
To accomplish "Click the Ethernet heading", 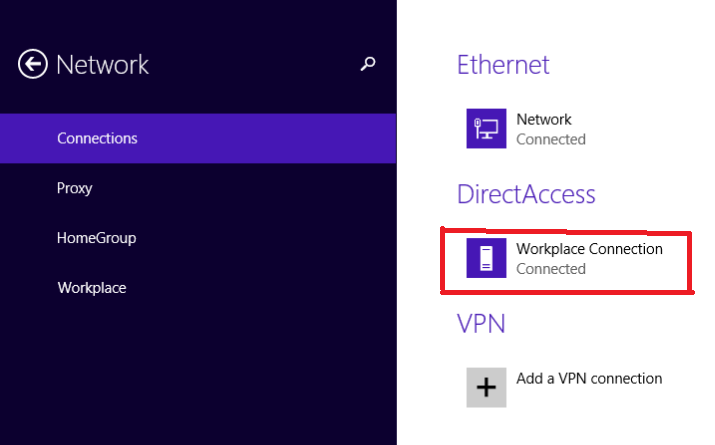I will pos(503,65).
